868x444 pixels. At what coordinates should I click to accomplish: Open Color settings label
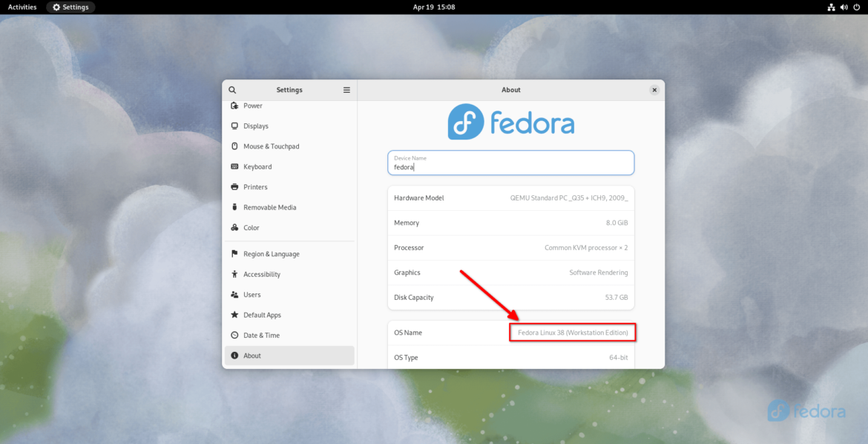click(251, 228)
